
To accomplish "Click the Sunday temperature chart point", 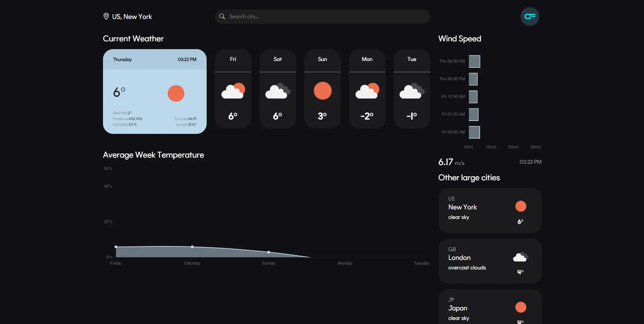I will click(269, 252).
